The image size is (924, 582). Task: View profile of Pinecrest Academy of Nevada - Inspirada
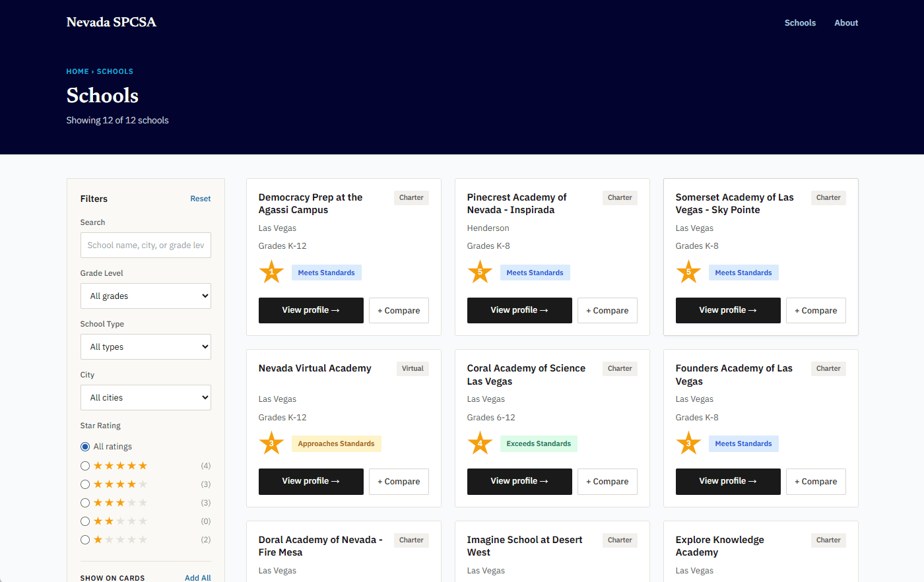click(x=519, y=310)
